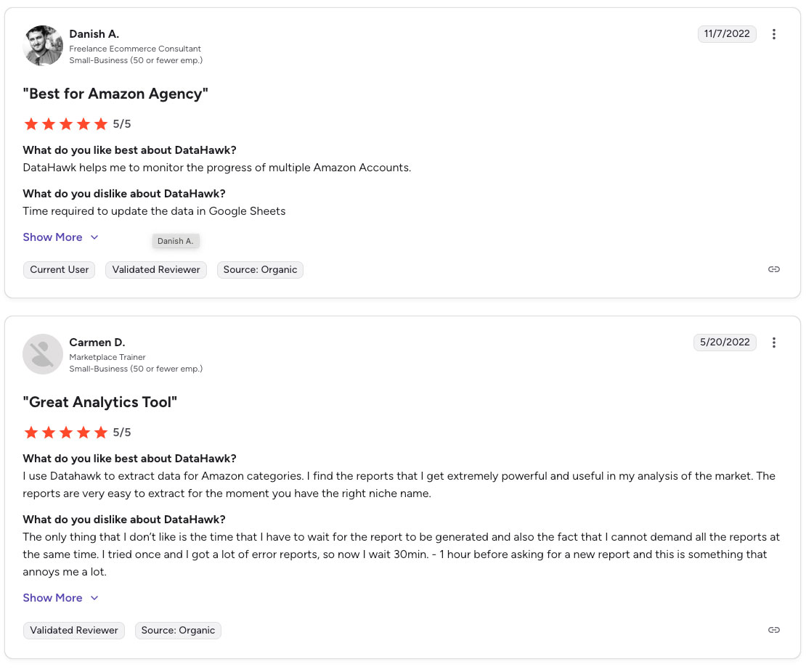The height and width of the screenshot is (672, 806).
Task: Click the star rating on Carmen D.'s review
Action: 66,433
